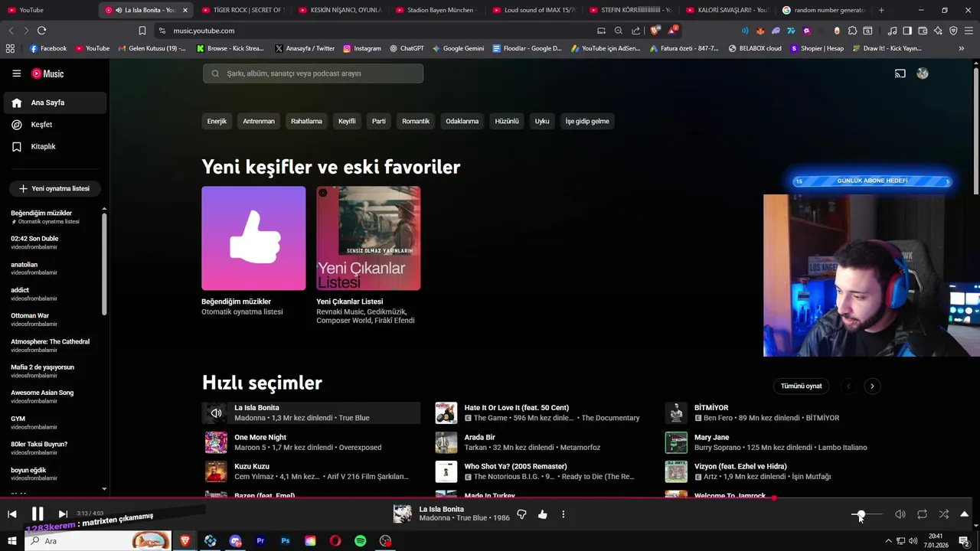Select the Rahatlama mood chip

coord(306,121)
